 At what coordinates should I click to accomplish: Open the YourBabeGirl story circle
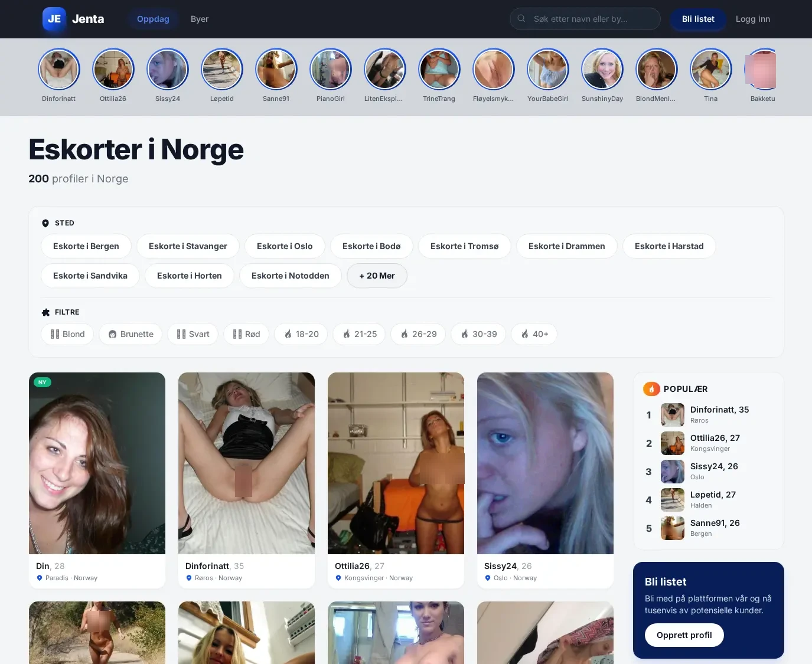(x=548, y=69)
